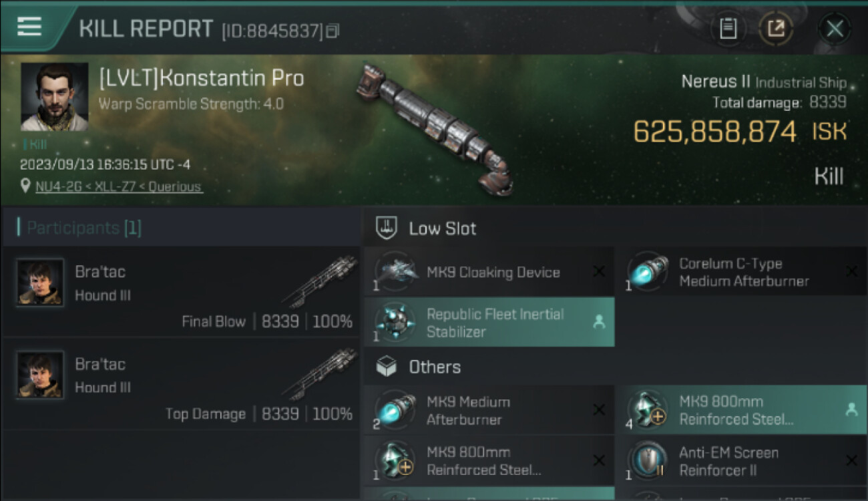868x501 pixels.
Task: Select Anti-EM Screen Reinforcer II icon
Action: [x=648, y=461]
